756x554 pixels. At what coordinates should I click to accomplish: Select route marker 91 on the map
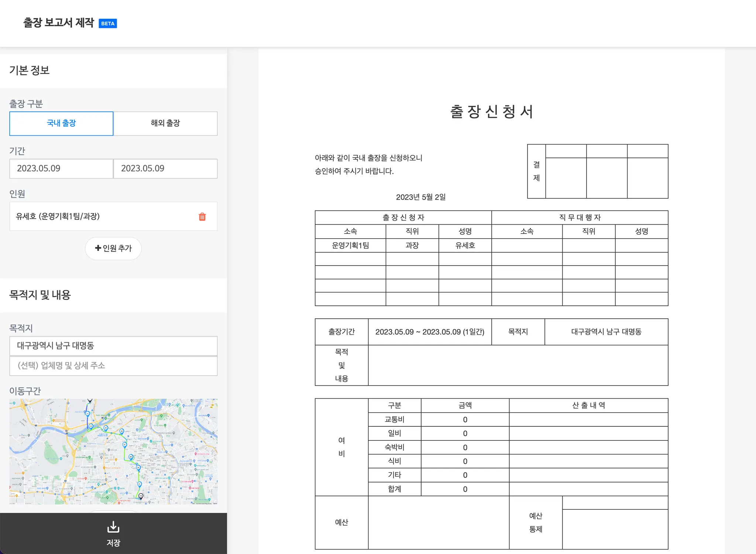tap(140, 484)
